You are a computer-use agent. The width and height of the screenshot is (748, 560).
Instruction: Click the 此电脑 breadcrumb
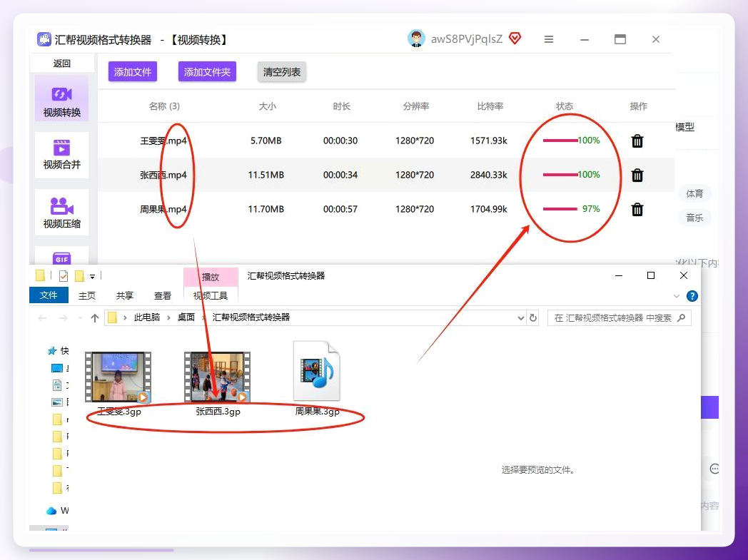pyautogui.click(x=147, y=317)
